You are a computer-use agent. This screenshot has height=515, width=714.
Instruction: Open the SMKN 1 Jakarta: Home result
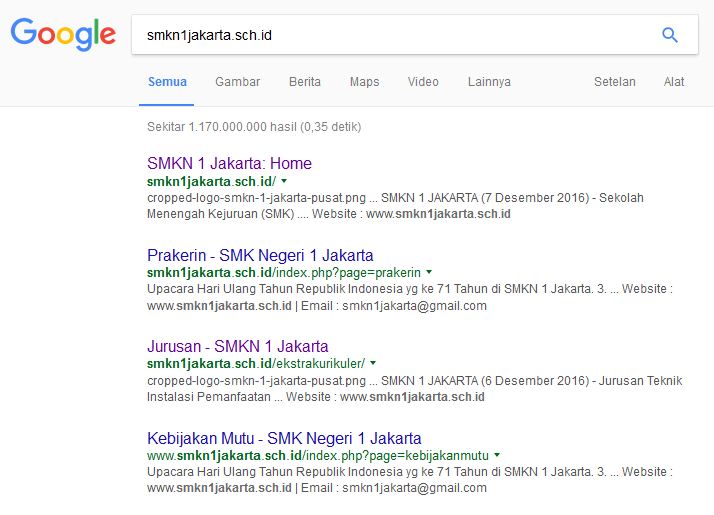point(229,163)
